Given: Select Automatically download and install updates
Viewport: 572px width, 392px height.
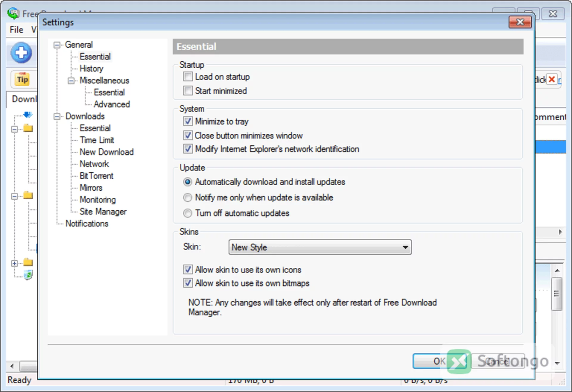Looking at the screenshot, I should point(188,182).
